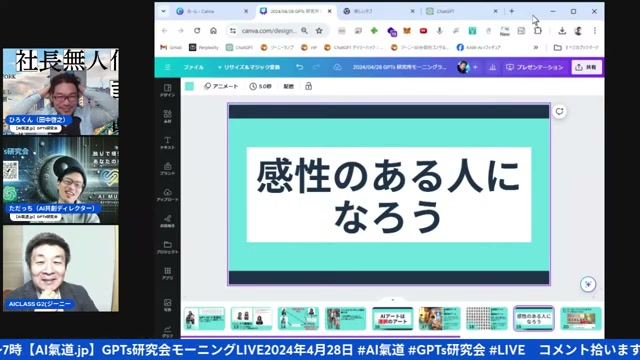640x360 pixels.
Task: Open the 5.0 seconds timing button
Action: point(260,86)
